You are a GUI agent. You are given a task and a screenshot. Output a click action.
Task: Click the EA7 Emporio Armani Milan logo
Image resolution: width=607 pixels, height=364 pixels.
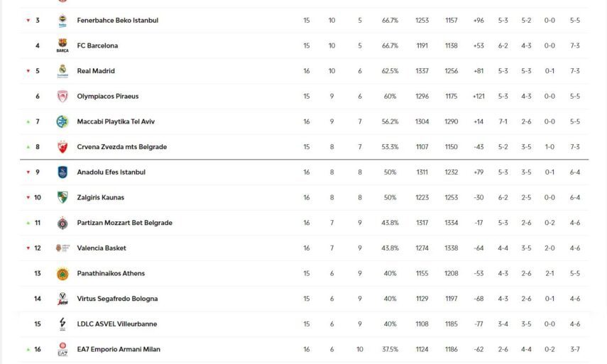(x=62, y=350)
